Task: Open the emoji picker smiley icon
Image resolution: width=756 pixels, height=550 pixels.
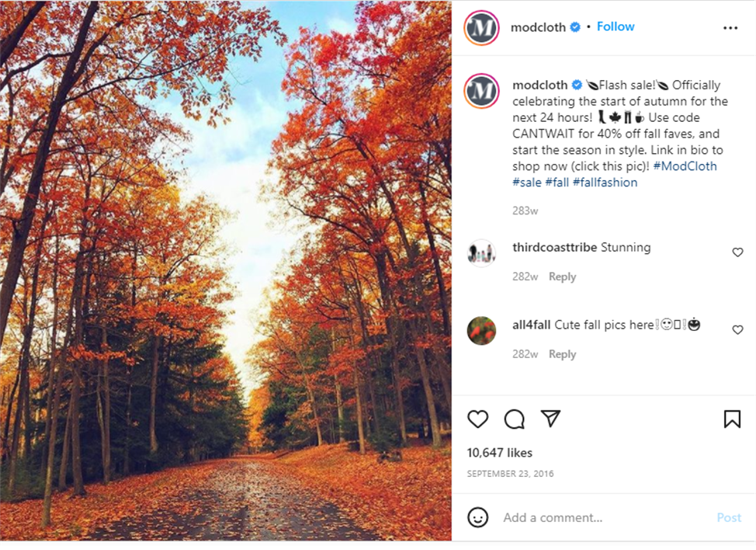Action: point(478,517)
